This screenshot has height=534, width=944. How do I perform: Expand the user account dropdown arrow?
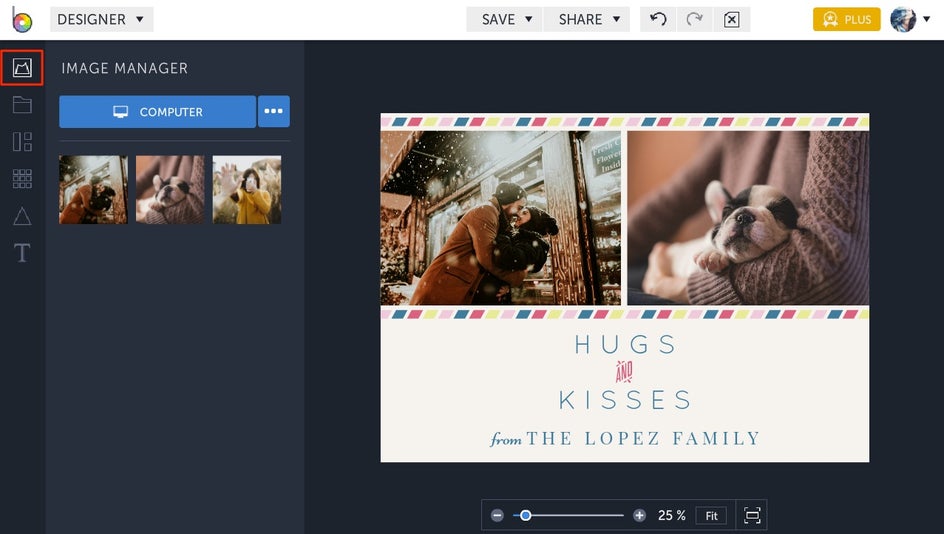click(x=927, y=19)
